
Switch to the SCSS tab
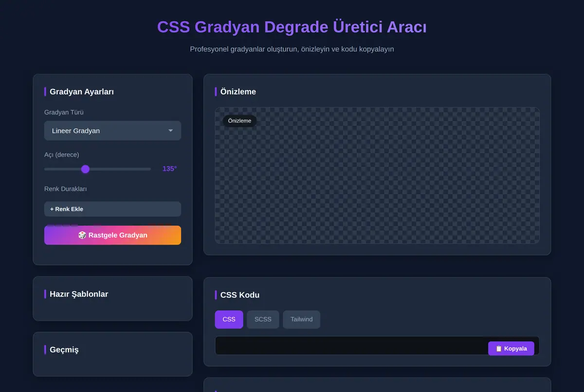tap(263, 320)
